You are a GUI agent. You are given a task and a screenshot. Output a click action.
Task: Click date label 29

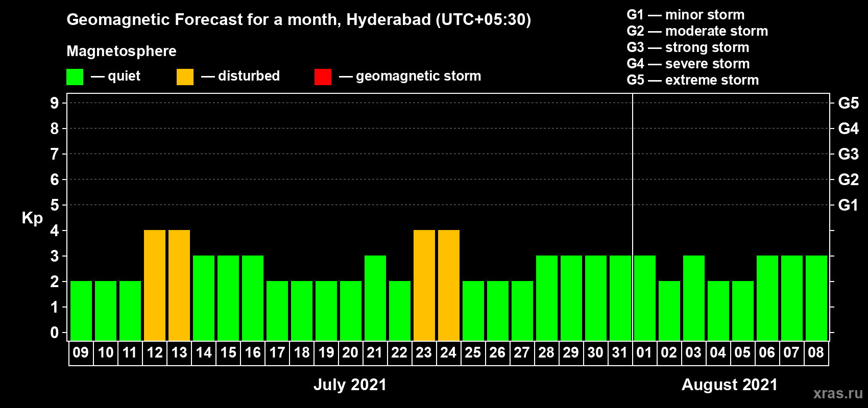571,352
